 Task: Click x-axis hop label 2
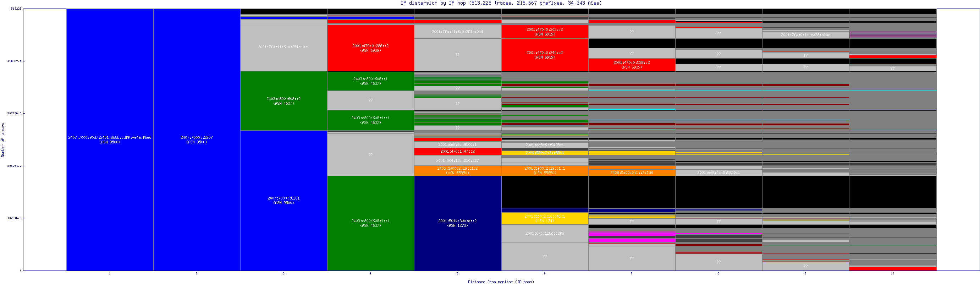[197, 274]
